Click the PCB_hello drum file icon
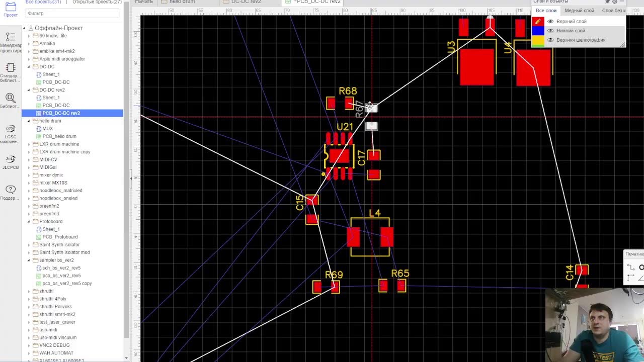644x362 pixels. tap(39, 136)
